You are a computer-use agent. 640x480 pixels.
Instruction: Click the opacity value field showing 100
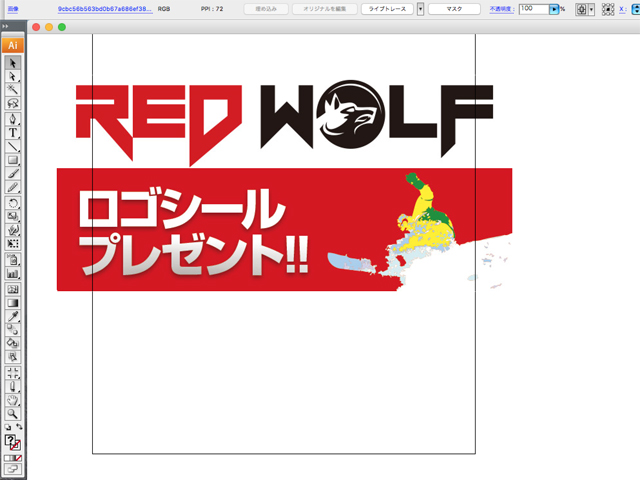tap(534, 9)
